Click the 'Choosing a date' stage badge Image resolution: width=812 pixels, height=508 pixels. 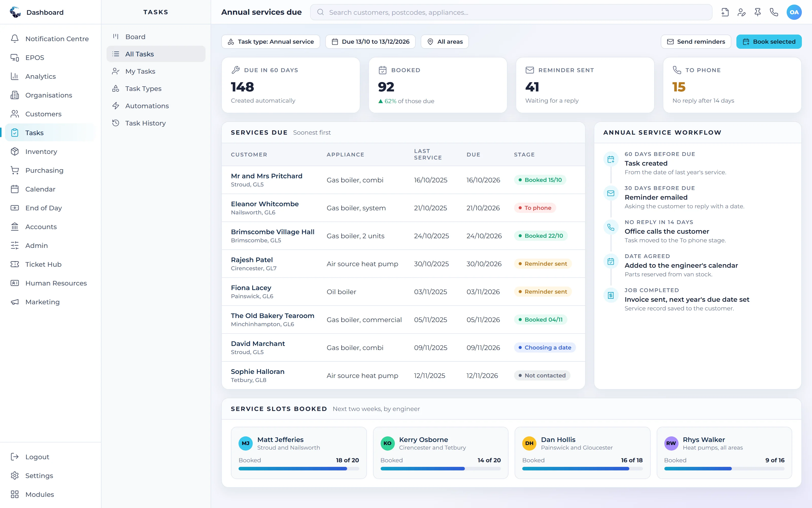coord(545,347)
